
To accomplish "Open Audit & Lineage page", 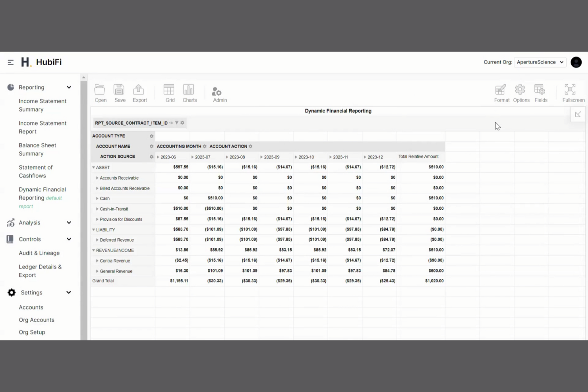I will (x=39, y=253).
